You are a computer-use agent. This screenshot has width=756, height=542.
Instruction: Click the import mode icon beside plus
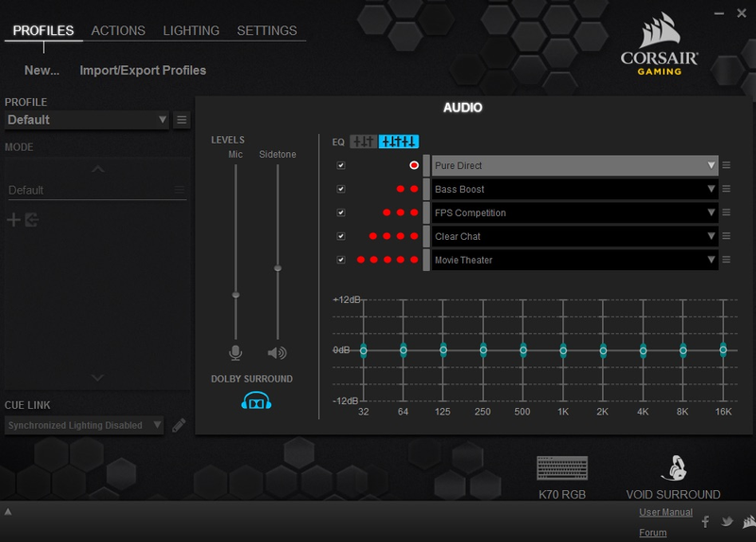tap(32, 220)
